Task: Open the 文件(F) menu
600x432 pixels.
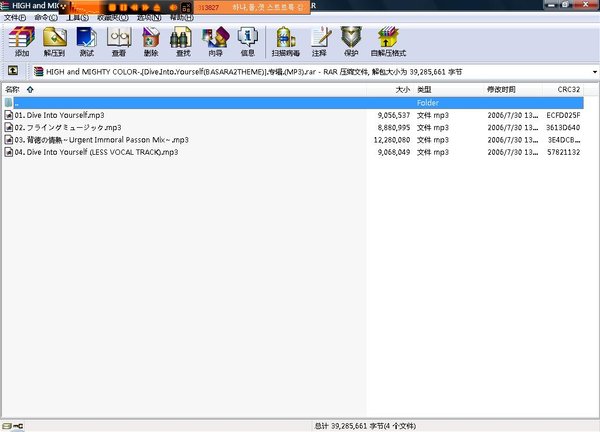Action: pyautogui.click(x=15, y=18)
